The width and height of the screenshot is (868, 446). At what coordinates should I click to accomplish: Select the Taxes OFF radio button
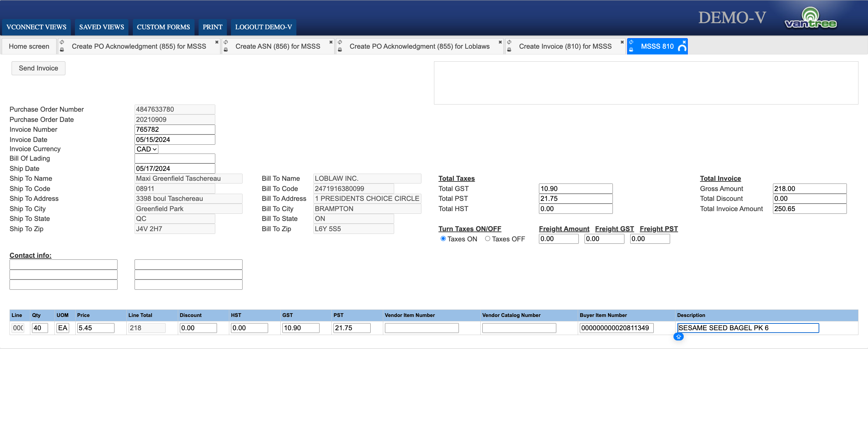tap(487, 239)
